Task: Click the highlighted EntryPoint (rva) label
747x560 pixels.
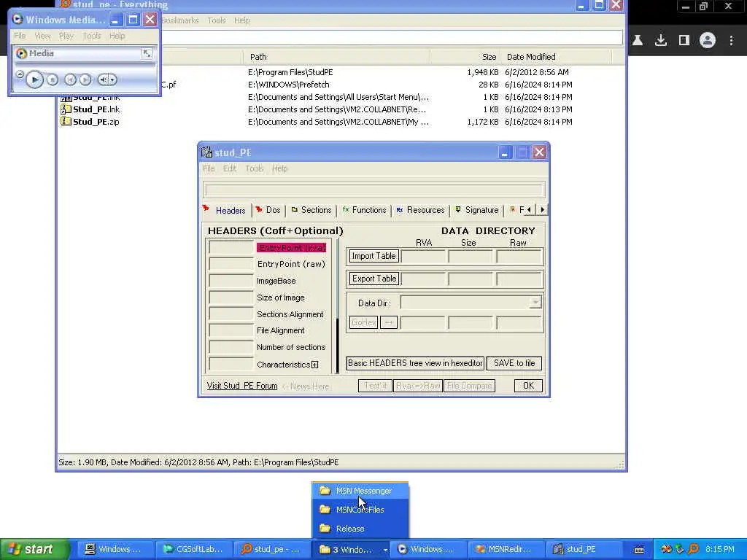Action: (292, 248)
